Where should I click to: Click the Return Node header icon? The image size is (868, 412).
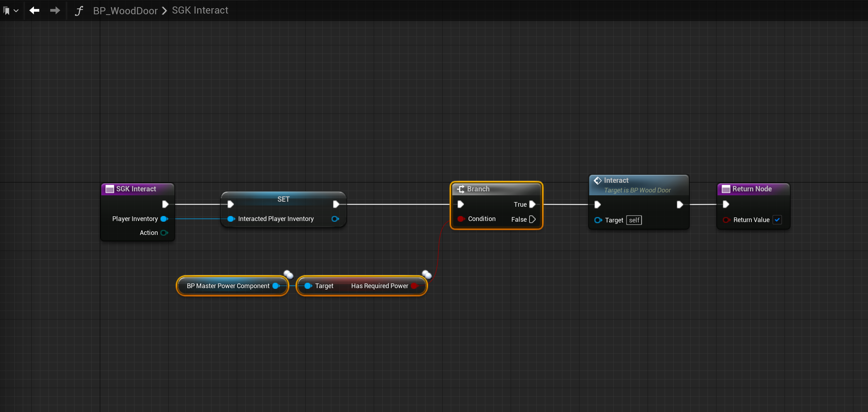[x=726, y=189]
